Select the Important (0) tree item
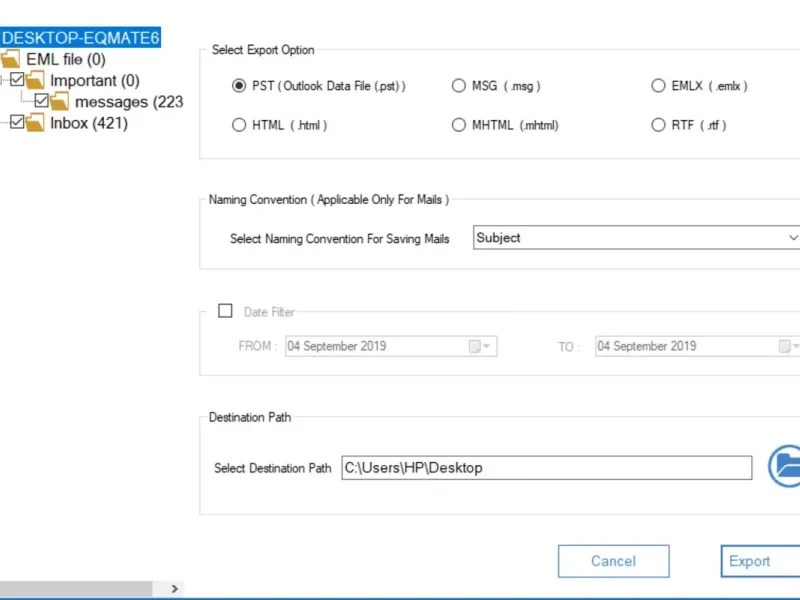 95,81
